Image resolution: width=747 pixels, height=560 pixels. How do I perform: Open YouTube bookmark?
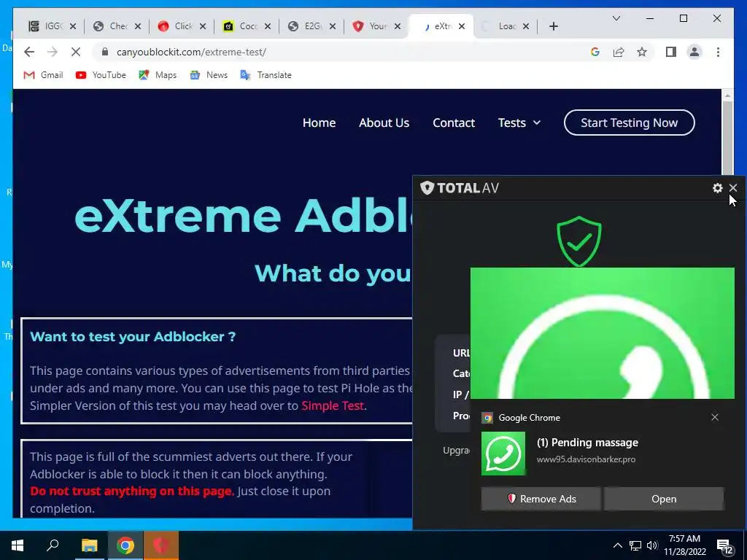[x=101, y=75]
